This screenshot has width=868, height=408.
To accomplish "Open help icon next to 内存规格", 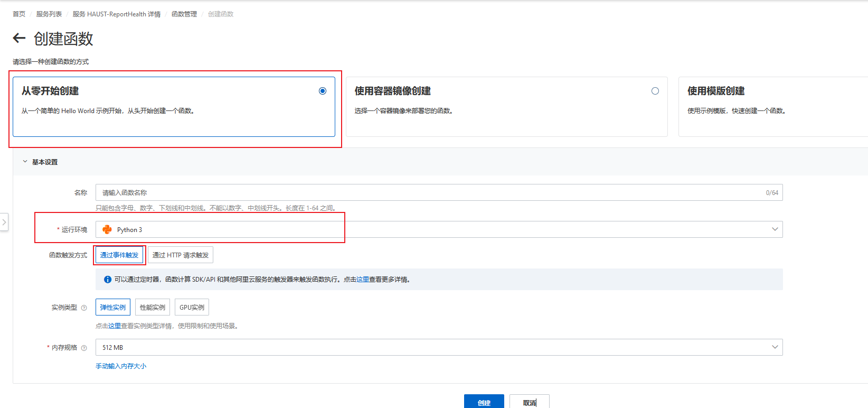I will pyautogui.click(x=84, y=348).
